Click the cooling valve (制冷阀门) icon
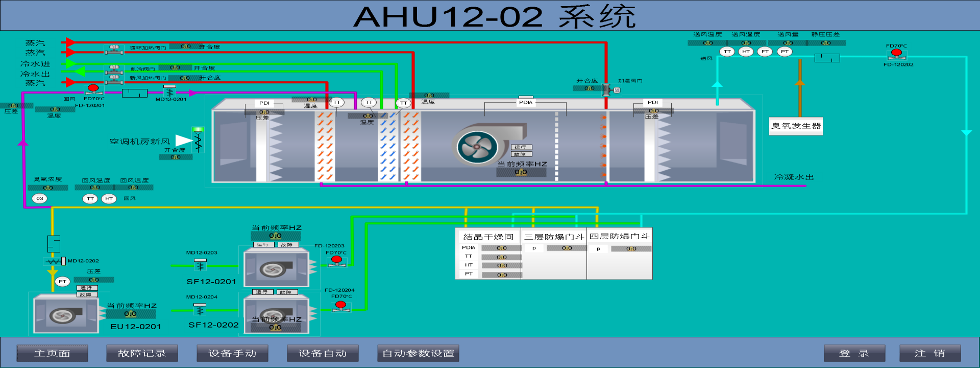Viewport: 980px width, 368px height. pyautogui.click(x=114, y=69)
